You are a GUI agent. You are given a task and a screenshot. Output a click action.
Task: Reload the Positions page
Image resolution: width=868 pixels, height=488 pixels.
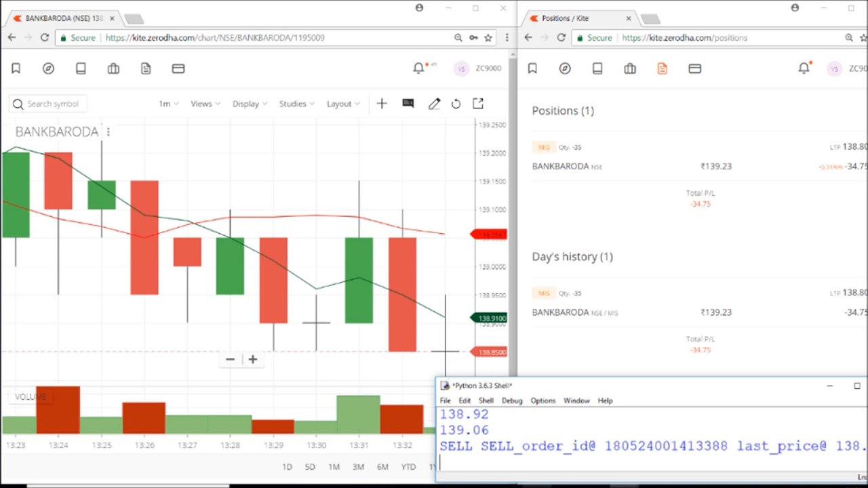coord(561,38)
